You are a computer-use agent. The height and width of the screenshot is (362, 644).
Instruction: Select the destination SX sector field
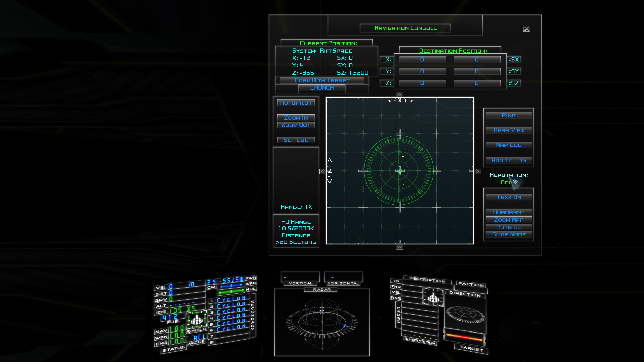(x=477, y=60)
